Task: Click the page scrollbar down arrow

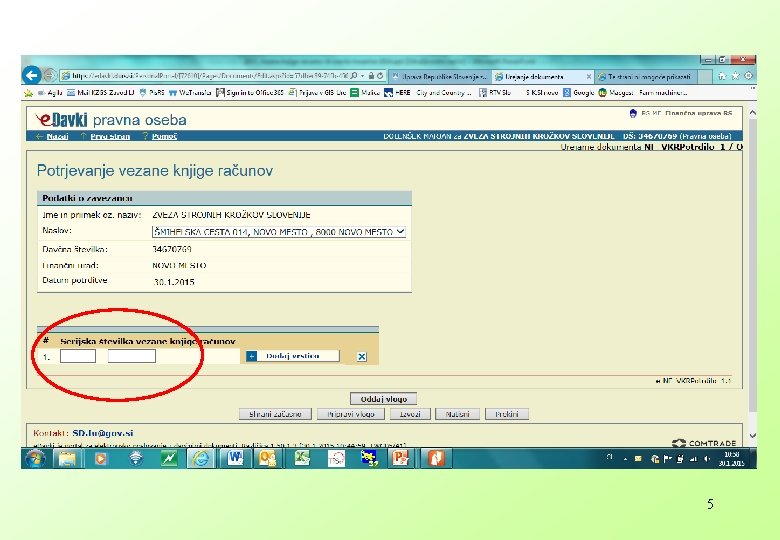Action: coord(752,436)
